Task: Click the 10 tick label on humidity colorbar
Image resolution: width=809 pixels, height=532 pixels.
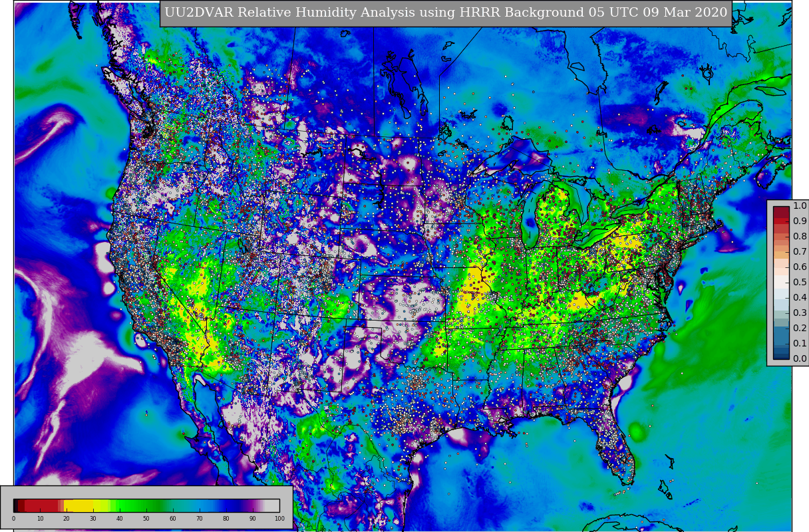Action: 40,519
